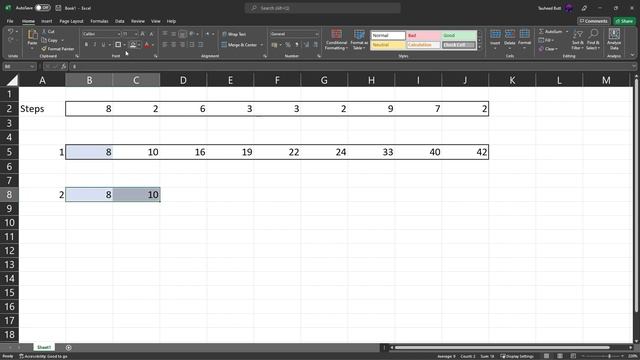Apply the Normal cell style
Viewport: 640px width, 360px height.
point(388,36)
